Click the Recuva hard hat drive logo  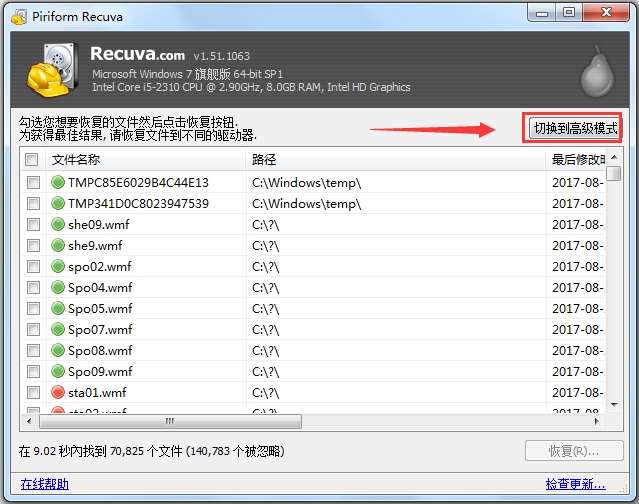[x=53, y=69]
